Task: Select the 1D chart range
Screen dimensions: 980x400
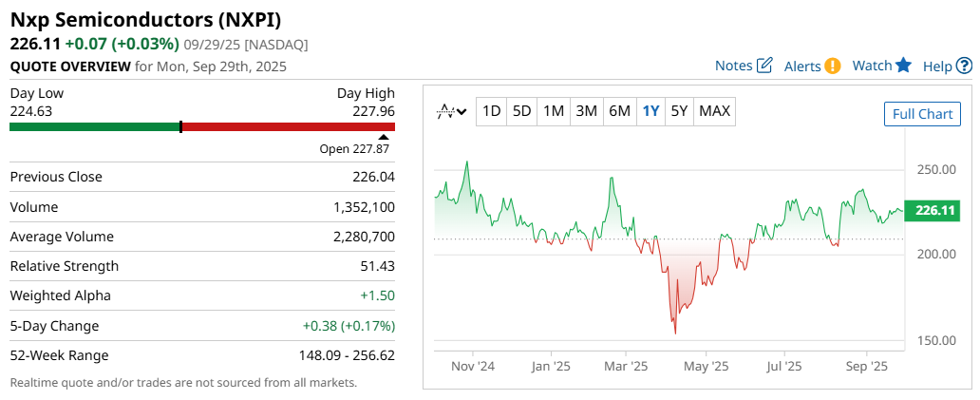Action: [x=491, y=111]
